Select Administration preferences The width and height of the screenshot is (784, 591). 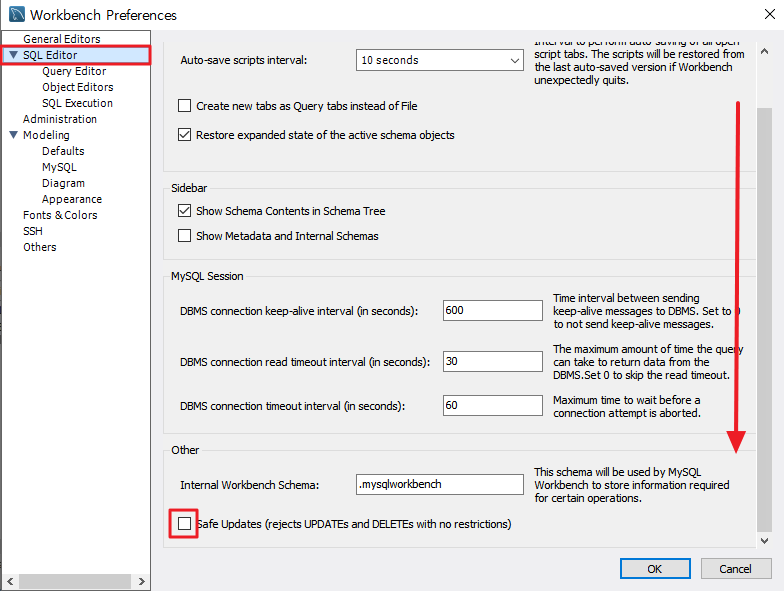pyautogui.click(x=60, y=119)
